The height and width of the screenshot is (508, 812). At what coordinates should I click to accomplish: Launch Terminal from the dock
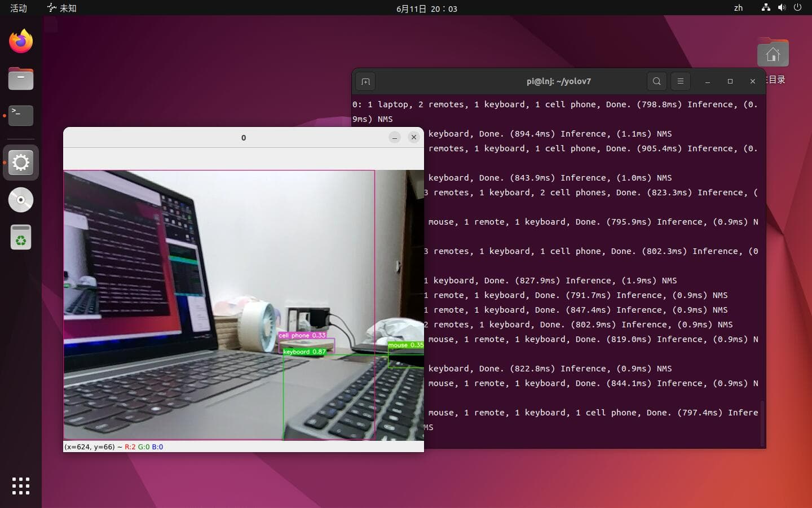21,116
